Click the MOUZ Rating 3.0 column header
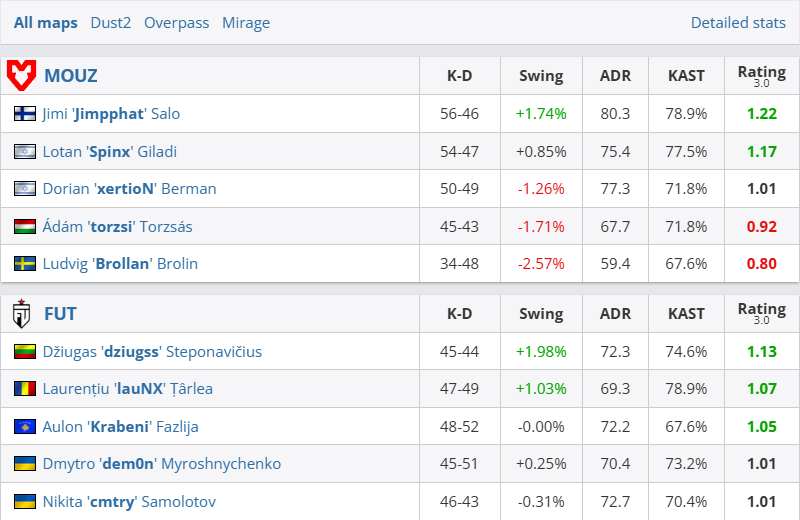 click(x=761, y=75)
